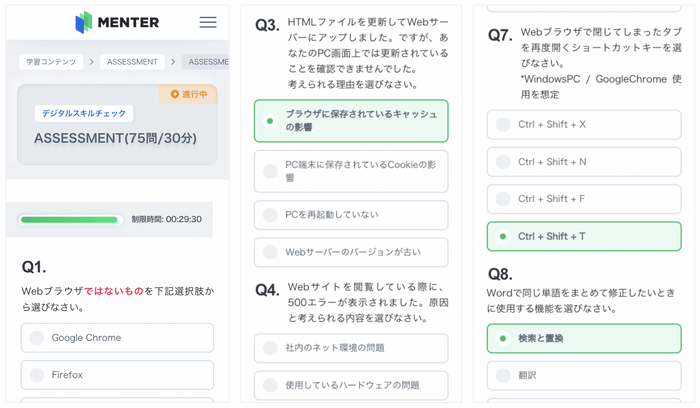Select Ctrl + Shift + X option
Image resolution: width=700 pixels, height=408 pixels.
(x=584, y=125)
